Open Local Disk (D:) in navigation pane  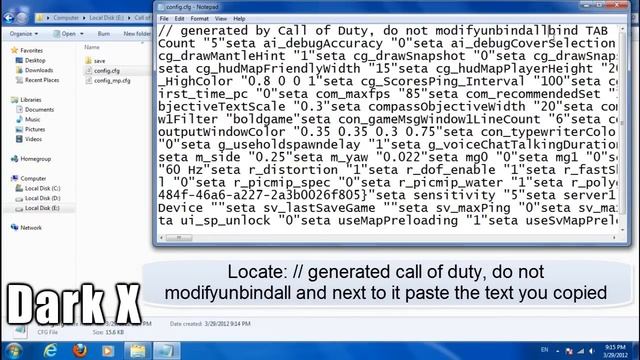click(x=42, y=198)
